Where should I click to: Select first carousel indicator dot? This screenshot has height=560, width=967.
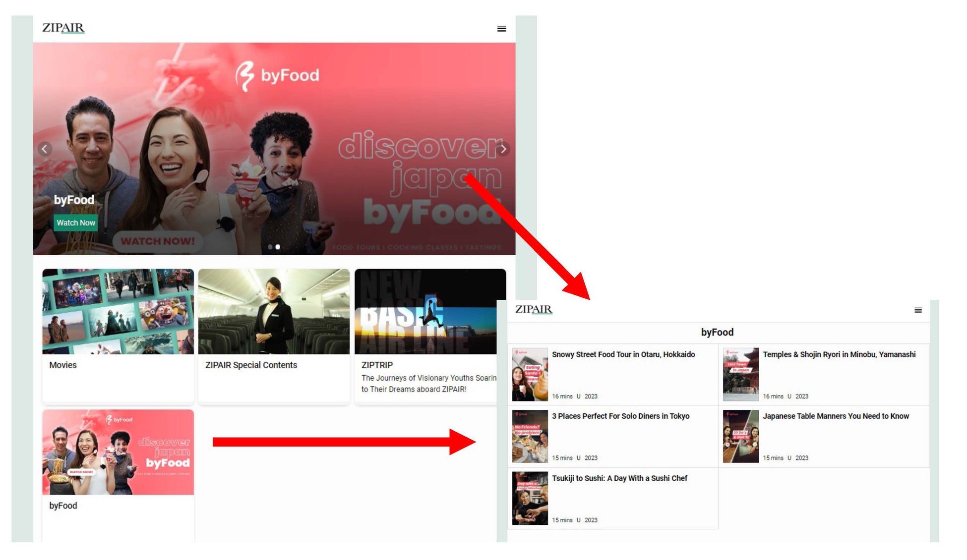[270, 247]
